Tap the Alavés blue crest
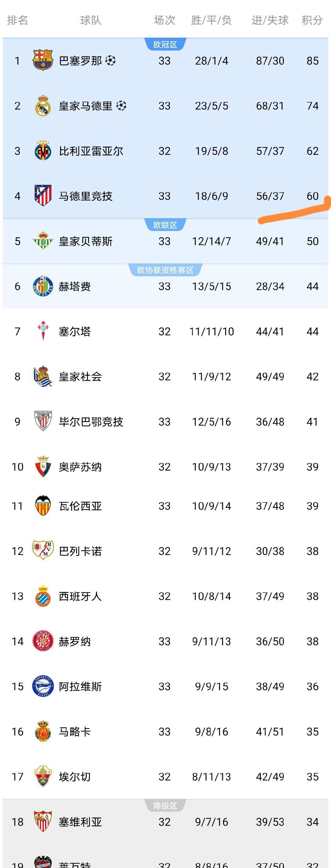The image size is (331, 868). click(x=43, y=686)
